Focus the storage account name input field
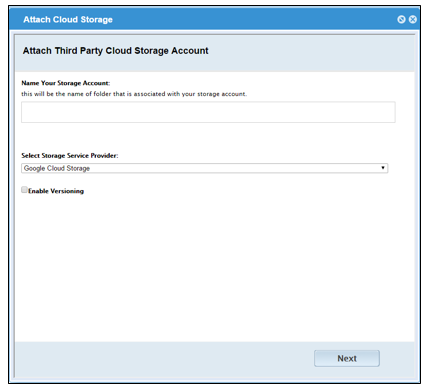Screen dimensions: 423x386 (x=208, y=112)
